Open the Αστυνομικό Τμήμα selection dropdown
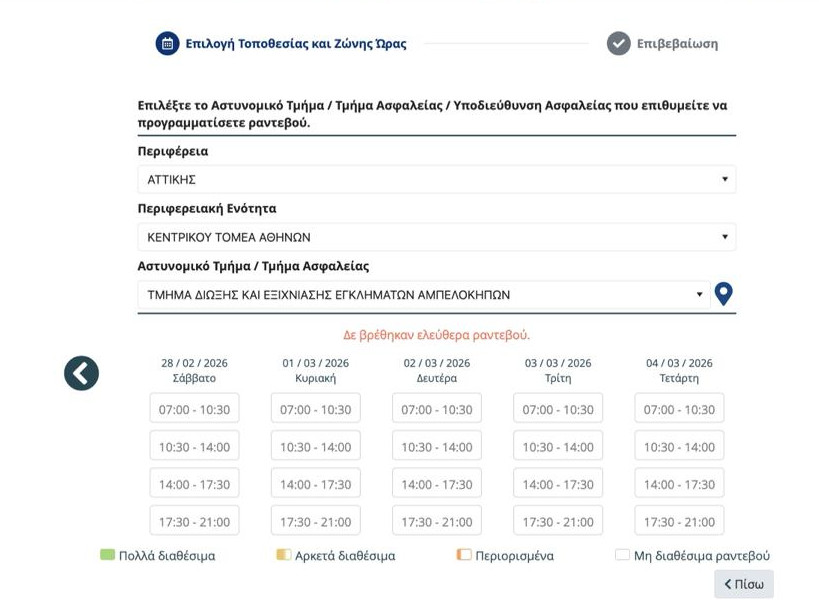Image resolution: width=819 pixels, height=600 pixels. pyautogui.click(x=424, y=295)
